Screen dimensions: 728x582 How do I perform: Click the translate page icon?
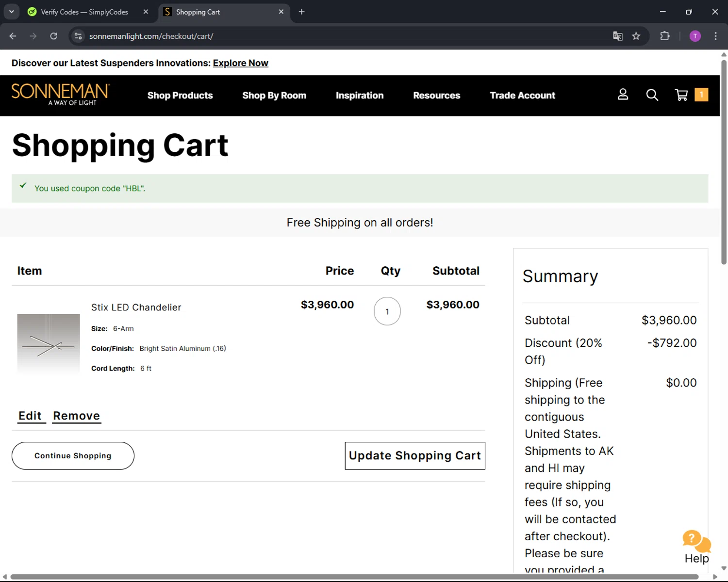tap(617, 36)
